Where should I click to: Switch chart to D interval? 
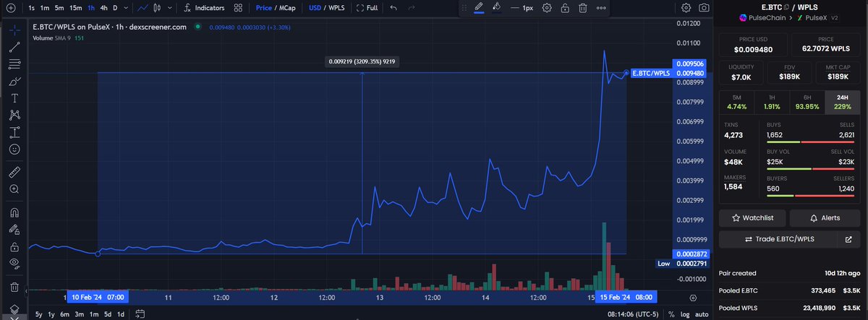click(115, 8)
